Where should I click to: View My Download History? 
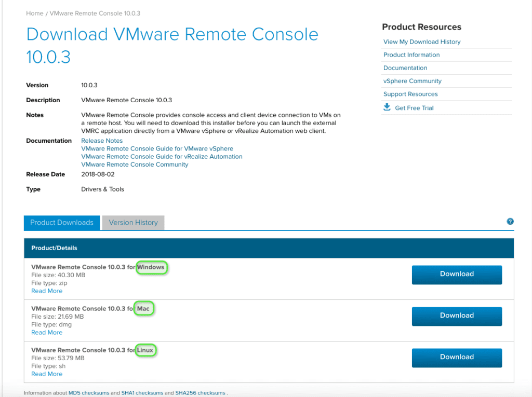[421, 42]
